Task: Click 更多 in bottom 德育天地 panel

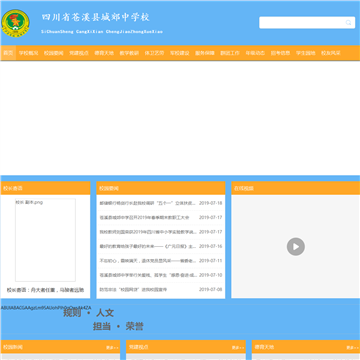Action: coord(353,347)
